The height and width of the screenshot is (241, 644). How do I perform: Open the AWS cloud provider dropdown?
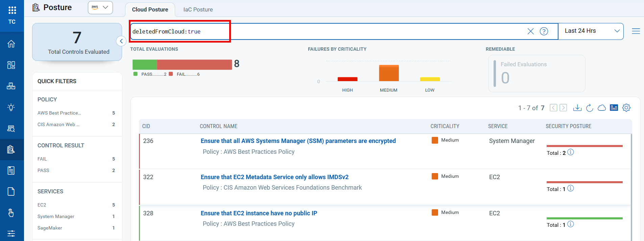point(100,7)
